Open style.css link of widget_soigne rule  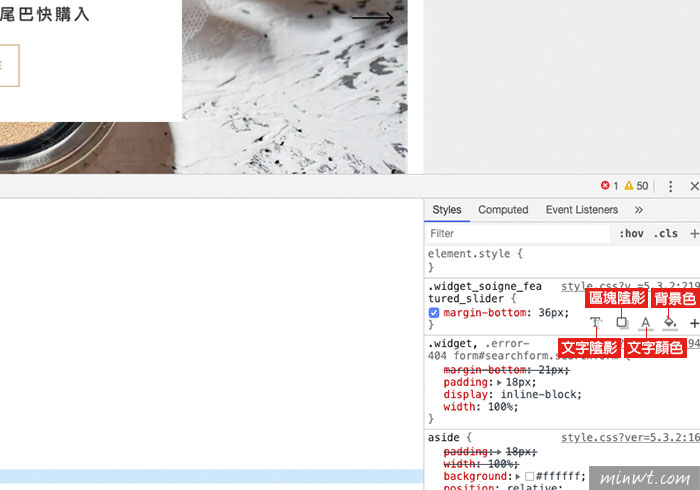630,286
